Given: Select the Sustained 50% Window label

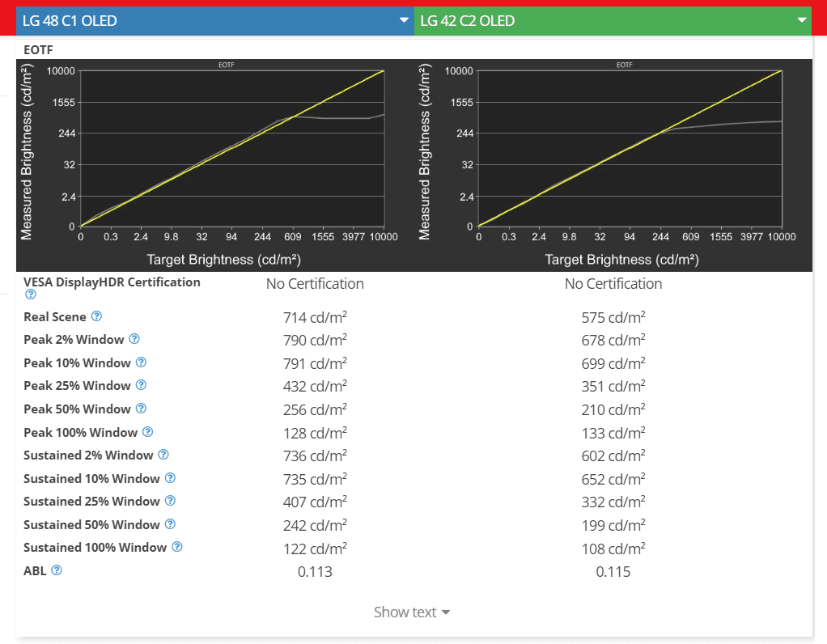Looking at the screenshot, I should pyautogui.click(x=91, y=525).
